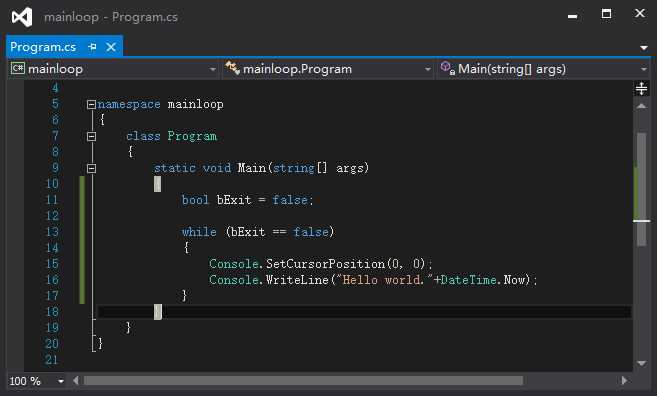Viewport: 657px width, 396px height.
Task: Click the class icon beside mainloop.Program
Action: tap(233, 68)
